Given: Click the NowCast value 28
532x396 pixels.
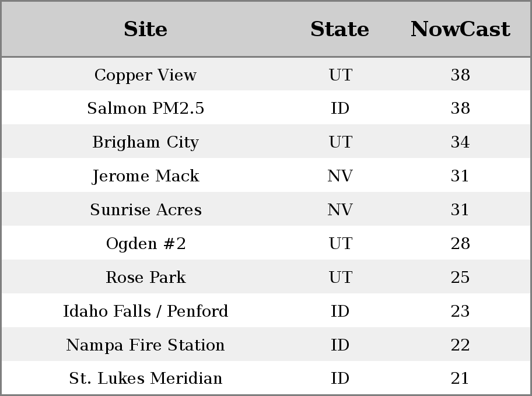Looking at the screenshot, I should 460,244.
